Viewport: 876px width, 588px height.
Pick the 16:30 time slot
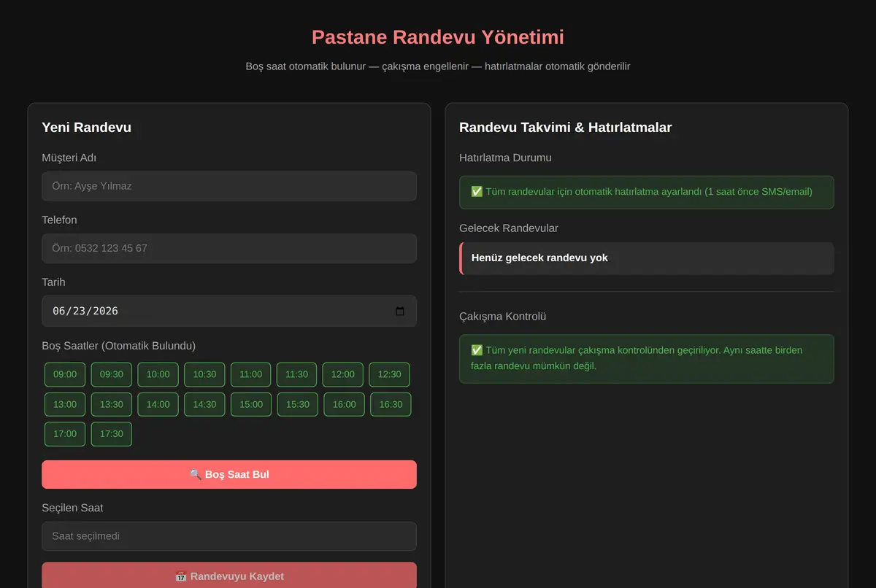(x=391, y=404)
